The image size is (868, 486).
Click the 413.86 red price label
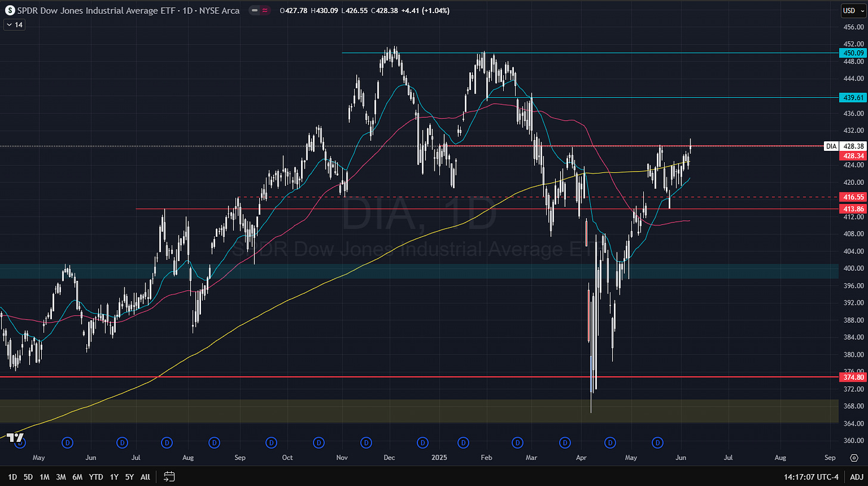point(853,209)
